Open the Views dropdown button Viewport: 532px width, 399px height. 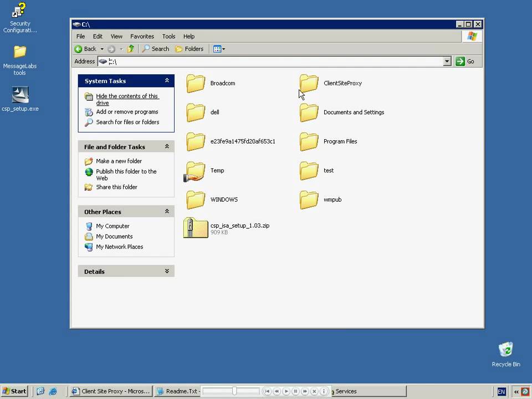coord(219,49)
